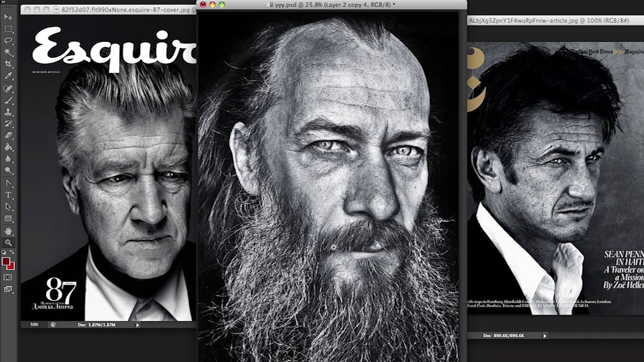Screen dimensions: 644x362
Task: Select the Eyedropper tool
Action: [9, 76]
